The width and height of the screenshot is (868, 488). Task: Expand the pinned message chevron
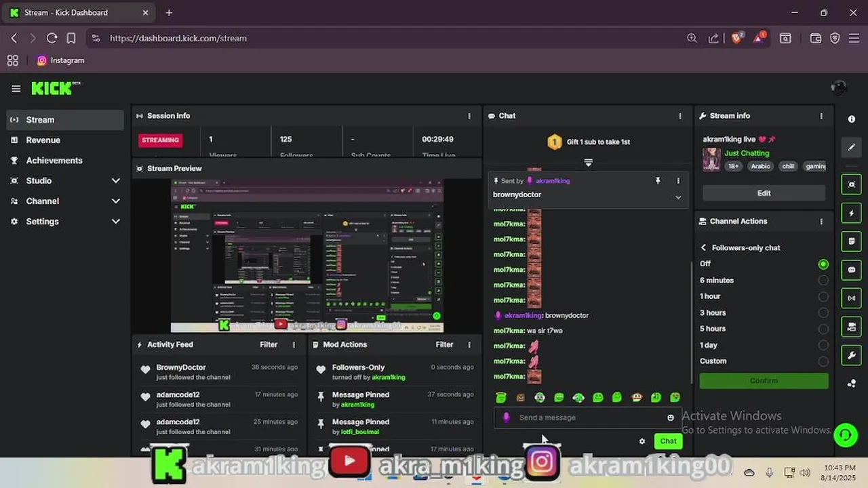coord(678,197)
